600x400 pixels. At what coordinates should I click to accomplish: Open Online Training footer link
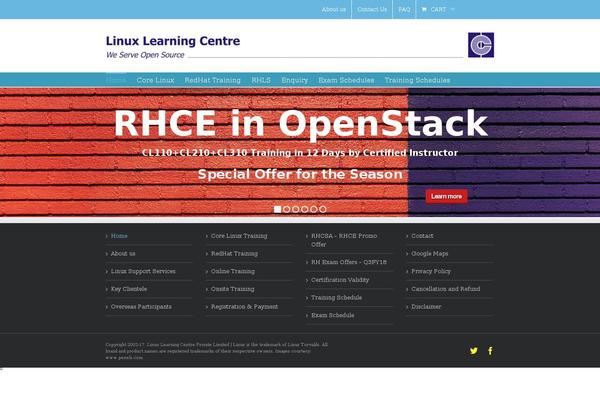[x=233, y=271]
